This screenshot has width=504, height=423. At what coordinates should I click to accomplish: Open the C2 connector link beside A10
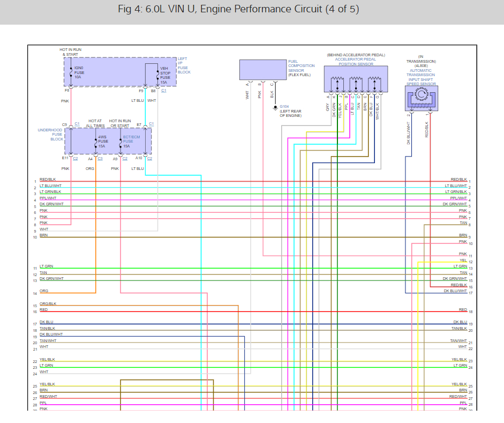[x=150, y=159]
